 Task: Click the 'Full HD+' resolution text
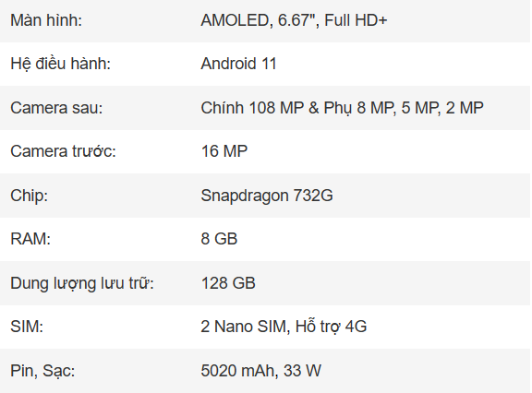click(356, 20)
